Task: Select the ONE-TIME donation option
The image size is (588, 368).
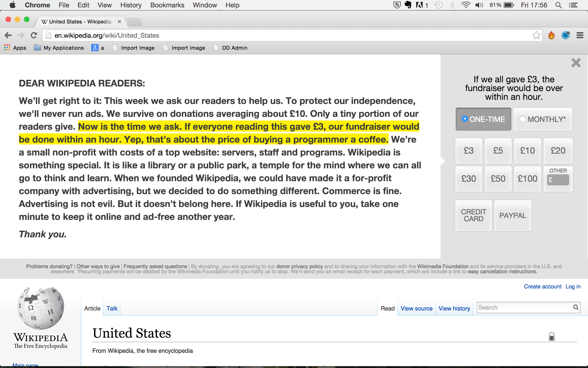Action: pyautogui.click(x=483, y=119)
